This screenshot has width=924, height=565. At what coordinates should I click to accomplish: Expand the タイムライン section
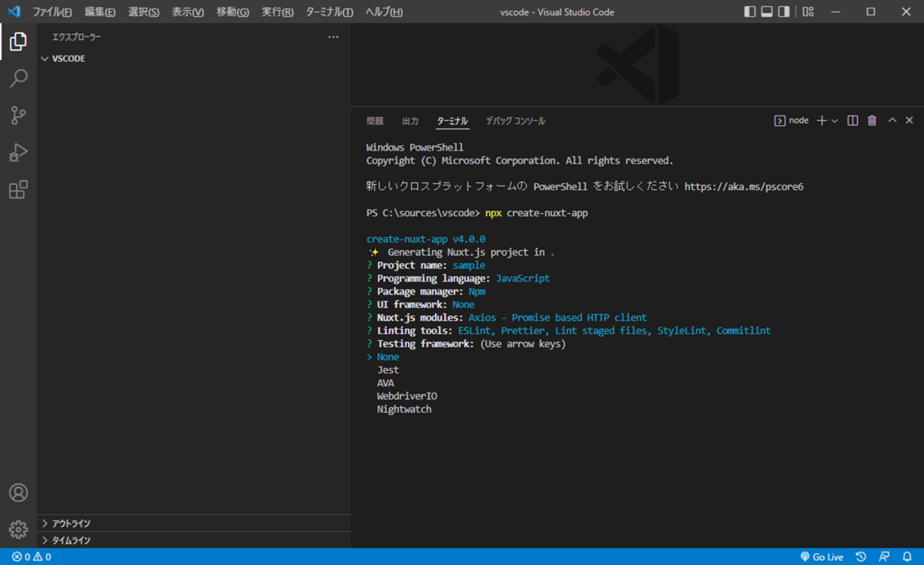(194, 540)
